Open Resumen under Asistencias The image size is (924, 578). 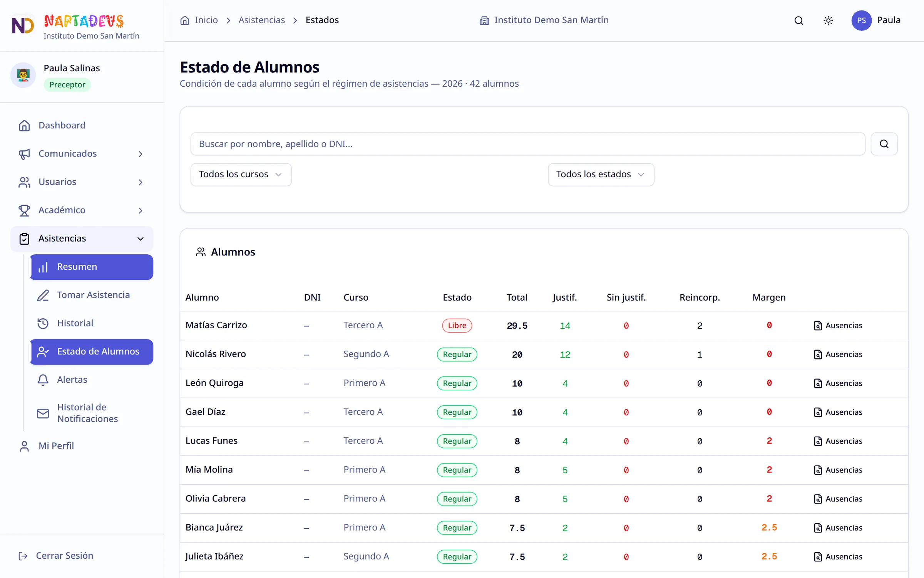coord(92,267)
